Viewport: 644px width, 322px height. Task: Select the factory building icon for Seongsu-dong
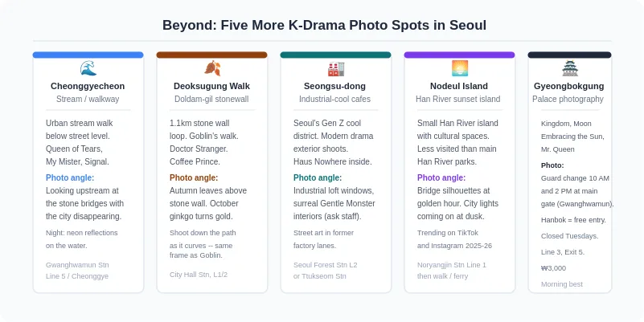point(336,68)
